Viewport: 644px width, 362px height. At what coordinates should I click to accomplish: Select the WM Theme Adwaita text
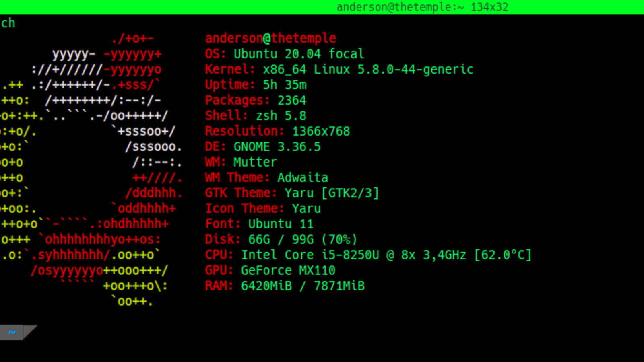tap(266, 177)
